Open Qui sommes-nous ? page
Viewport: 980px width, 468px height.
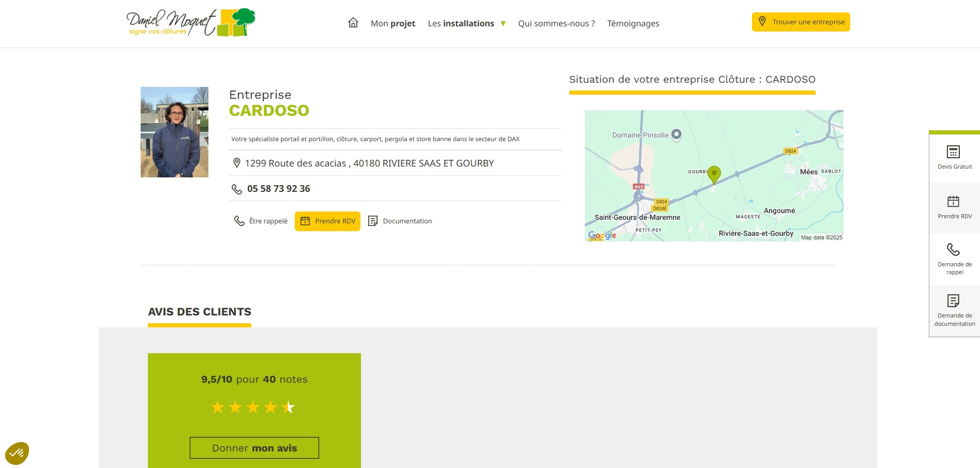coord(556,24)
